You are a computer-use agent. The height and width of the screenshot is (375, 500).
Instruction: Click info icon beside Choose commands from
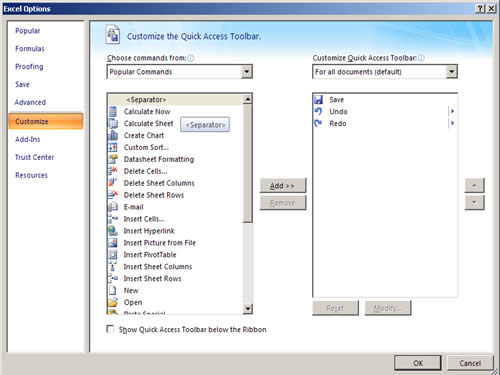(190, 58)
